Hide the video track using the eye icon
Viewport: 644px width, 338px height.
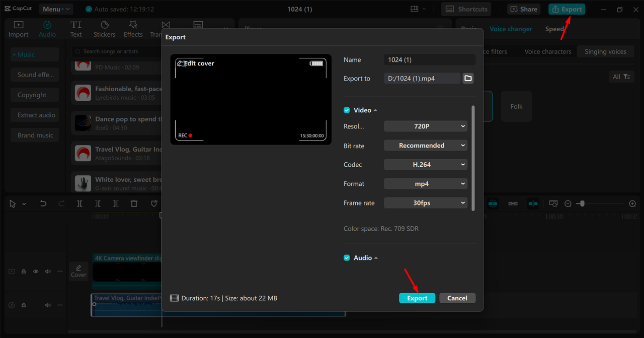(36, 271)
